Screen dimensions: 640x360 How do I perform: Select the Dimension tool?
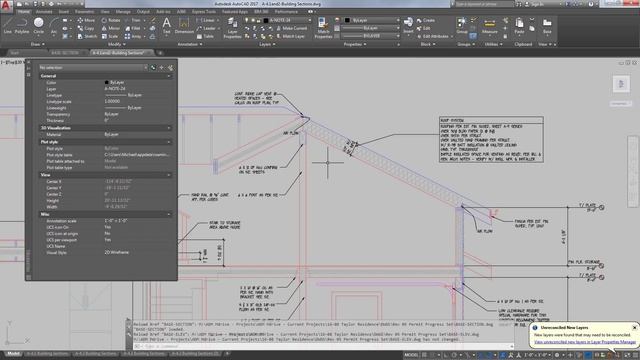(x=184, y=25)
